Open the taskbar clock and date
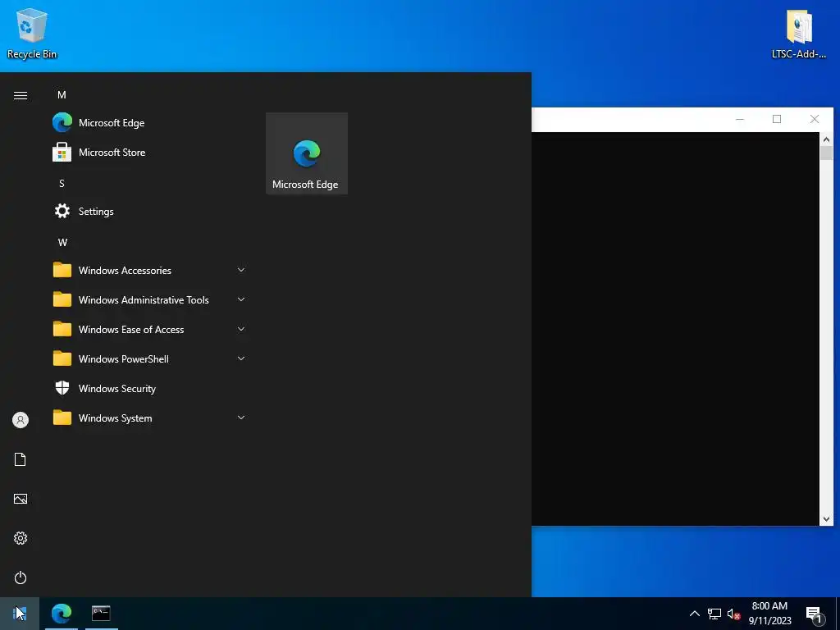Viewport: 840px width, 630px height. (x=769, y=613)
